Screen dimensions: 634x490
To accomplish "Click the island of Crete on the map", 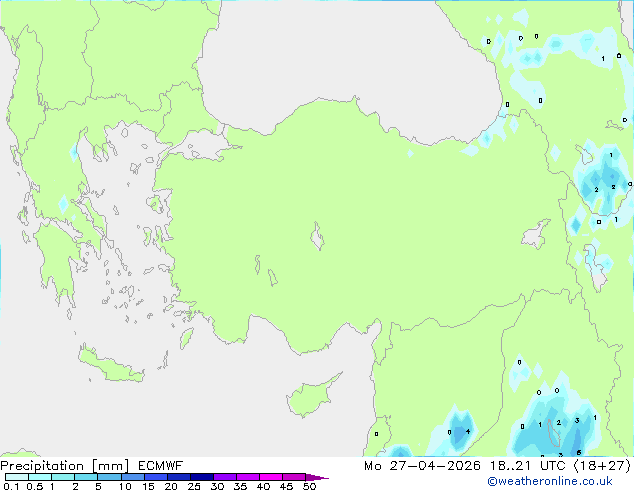I will point(111,365).
